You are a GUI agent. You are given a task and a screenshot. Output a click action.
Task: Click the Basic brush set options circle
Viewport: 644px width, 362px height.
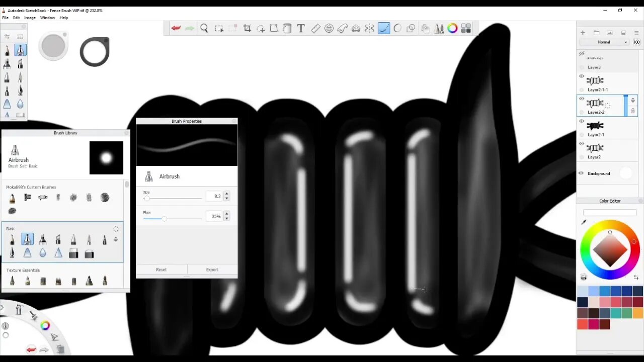coord(116,229)
